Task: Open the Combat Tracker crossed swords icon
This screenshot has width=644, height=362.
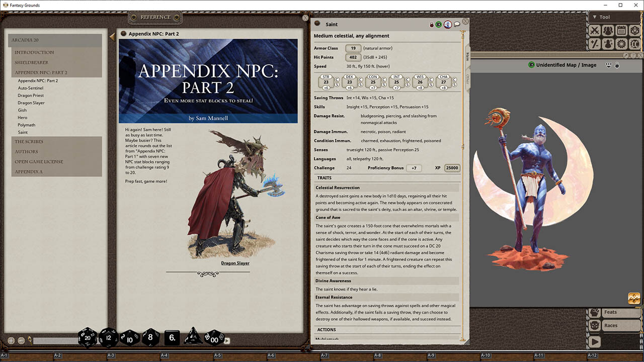Action: pos(596,30)
